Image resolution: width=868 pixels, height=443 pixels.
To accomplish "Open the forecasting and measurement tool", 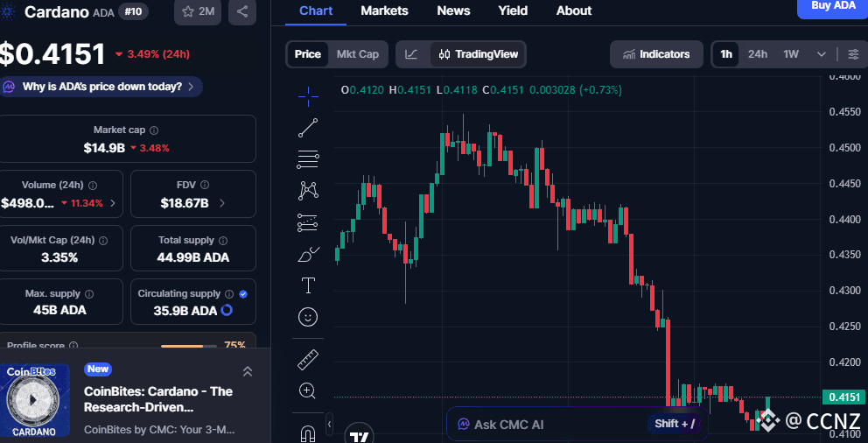I will coord(308,222).
